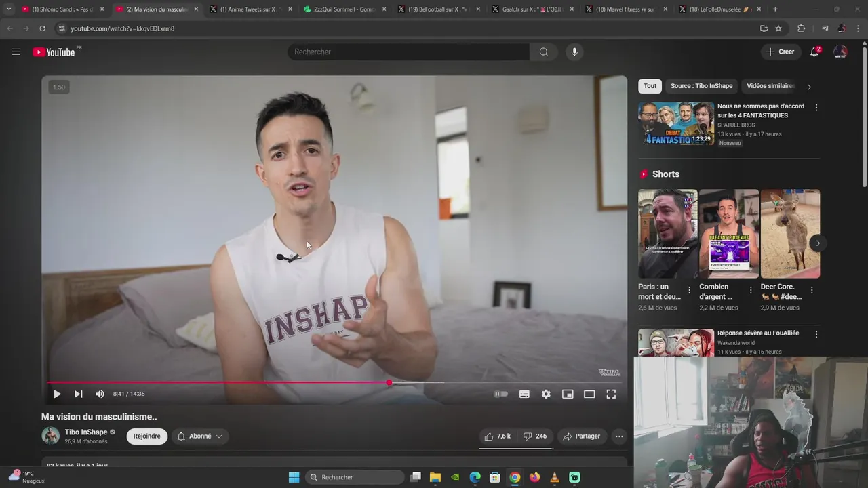Image resolution: width=868 pixels, height=488 pixels.
Task: Open options for the Deer Core Short
Action: point(812,290)
